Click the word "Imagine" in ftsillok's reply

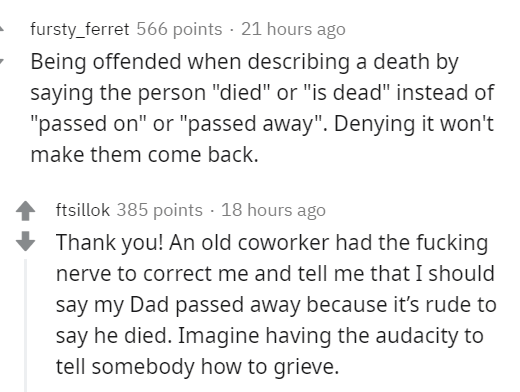pos(218,336)
